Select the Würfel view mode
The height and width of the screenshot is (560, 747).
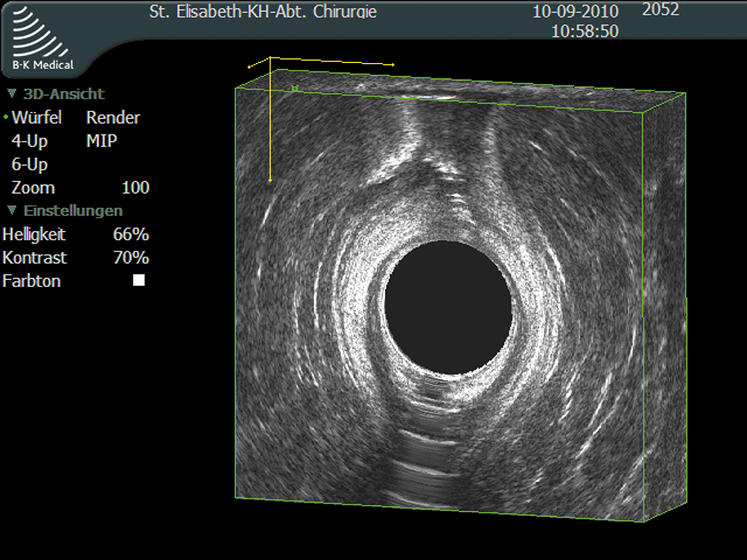pyautogui.click(x=36, y=117)
